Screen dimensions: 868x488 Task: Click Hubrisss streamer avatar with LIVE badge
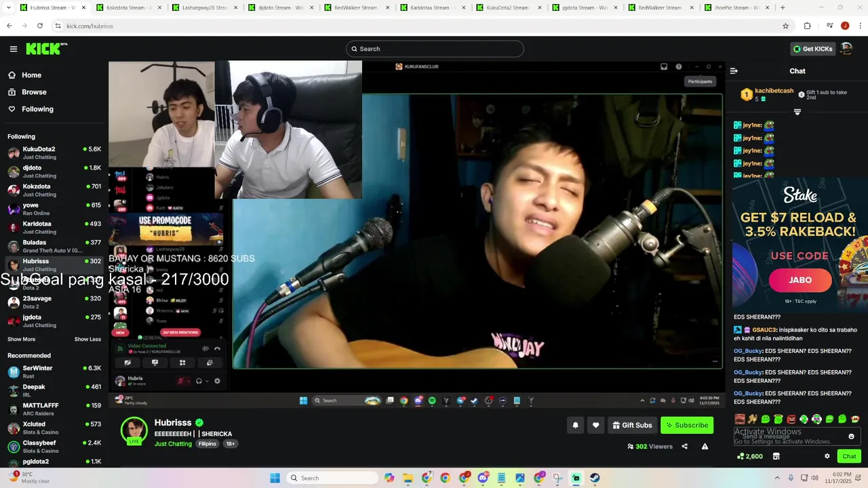134,431
